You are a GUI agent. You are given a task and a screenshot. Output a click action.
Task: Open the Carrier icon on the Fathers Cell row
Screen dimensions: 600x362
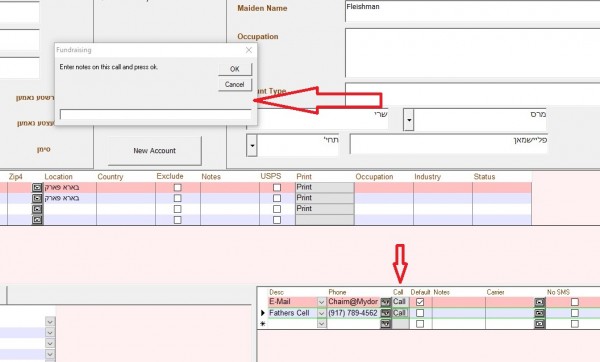pos(540,313)
